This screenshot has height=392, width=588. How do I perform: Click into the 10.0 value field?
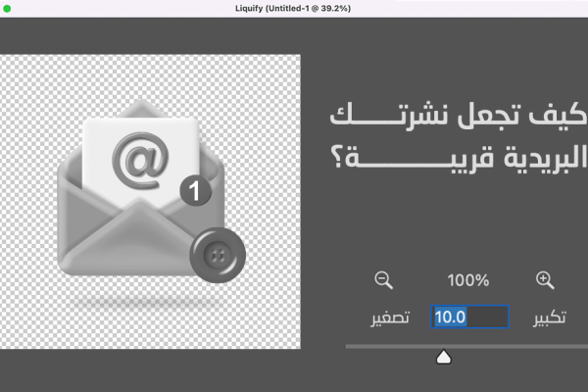point(470,318)
